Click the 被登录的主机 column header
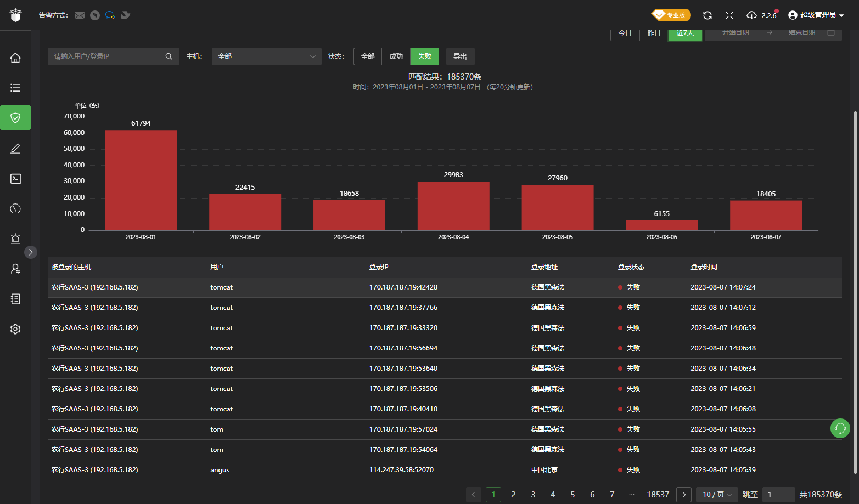This screenshot has width=859, height=504. pyautogui.click(x=71, y=267)
